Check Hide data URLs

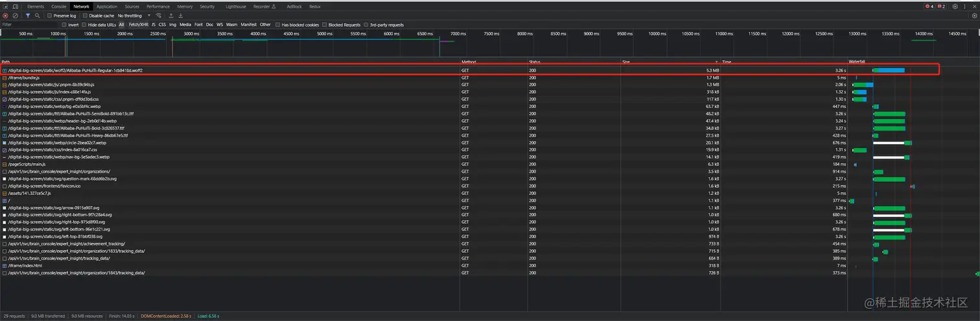(83, 25)
